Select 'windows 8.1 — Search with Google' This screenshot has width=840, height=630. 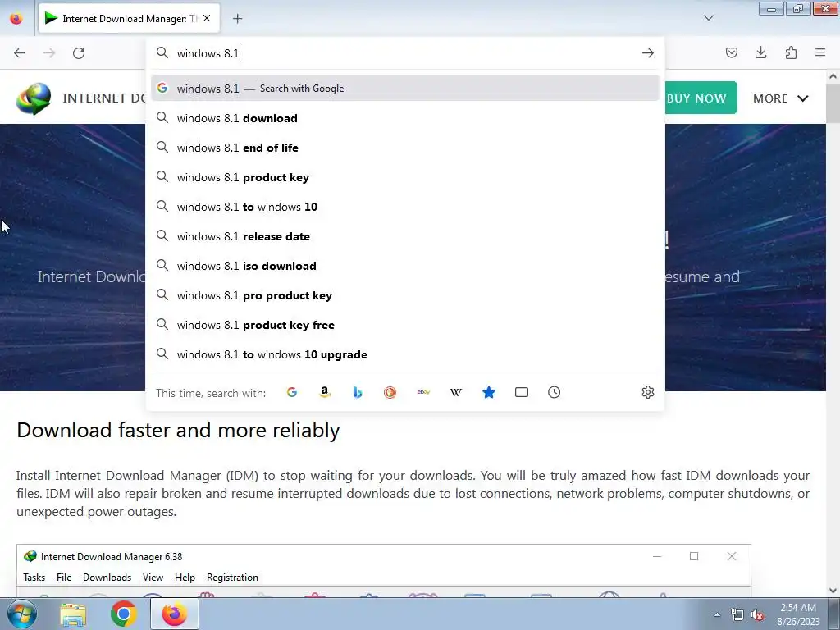(405, 89)
